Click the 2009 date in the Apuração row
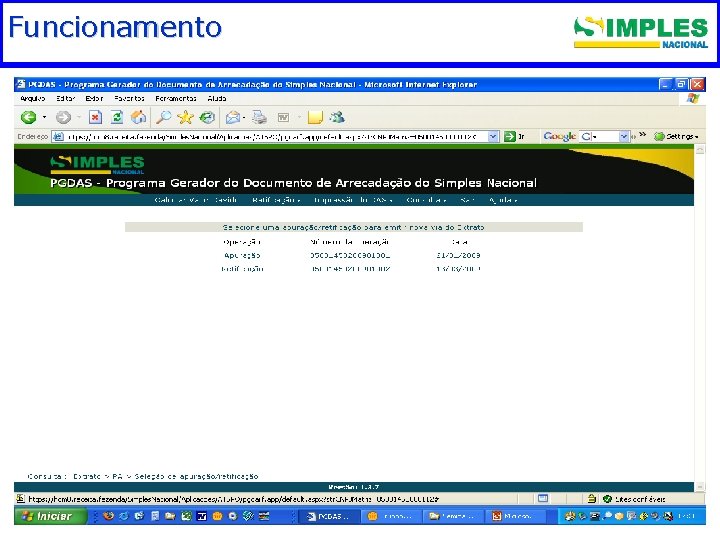The height and width of the screenshot is (540, 720). (458, 255)
